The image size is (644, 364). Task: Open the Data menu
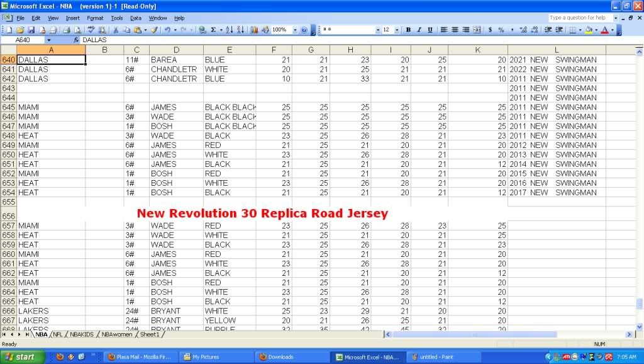[x=136, y=18]
